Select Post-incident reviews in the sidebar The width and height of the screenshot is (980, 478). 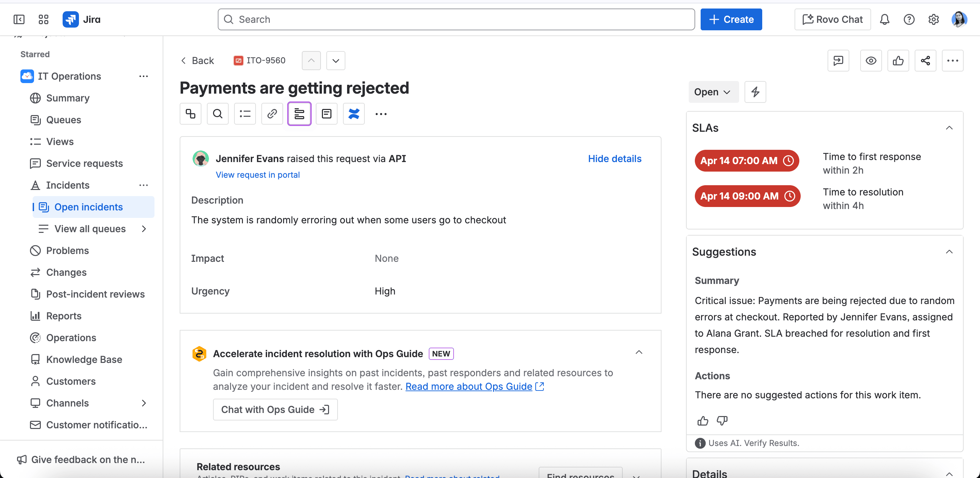click(95, 294)
